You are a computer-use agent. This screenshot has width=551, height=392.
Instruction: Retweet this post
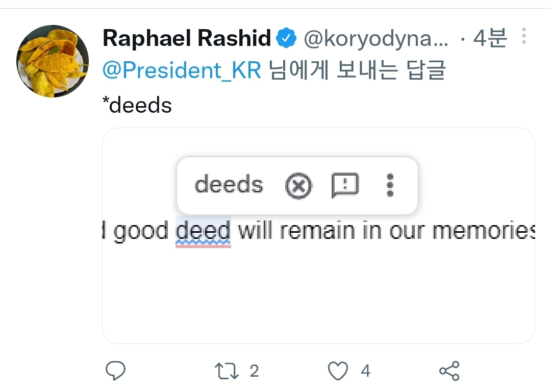click(x=226, y=371)
